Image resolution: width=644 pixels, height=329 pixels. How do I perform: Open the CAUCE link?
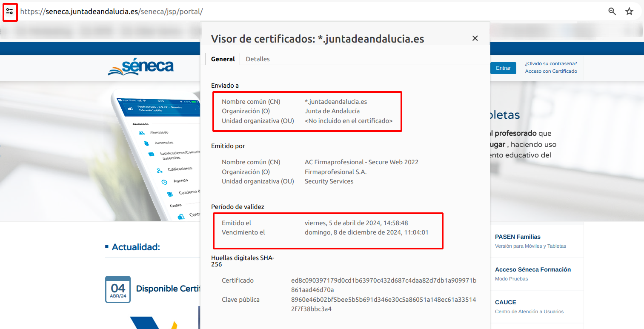pyautogui.click(x=505, y=302)
